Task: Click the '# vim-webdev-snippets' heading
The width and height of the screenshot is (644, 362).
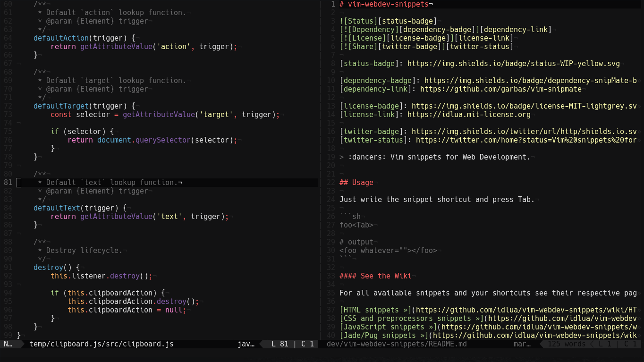Action: click(384, 4)
